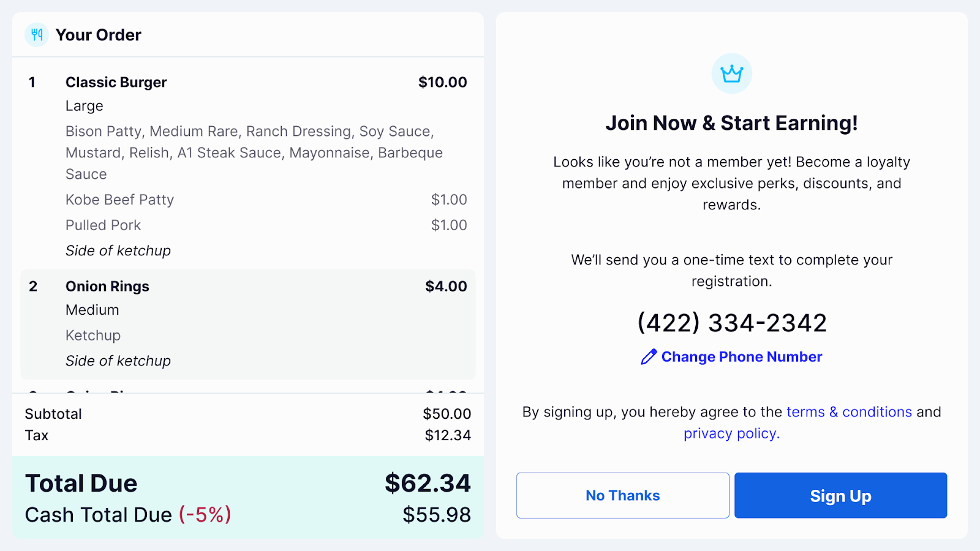This screenshot has height=551, width=980.
Task: Decline with the No Thanks button
Action: pyautogui.click(x=622, y=495)
